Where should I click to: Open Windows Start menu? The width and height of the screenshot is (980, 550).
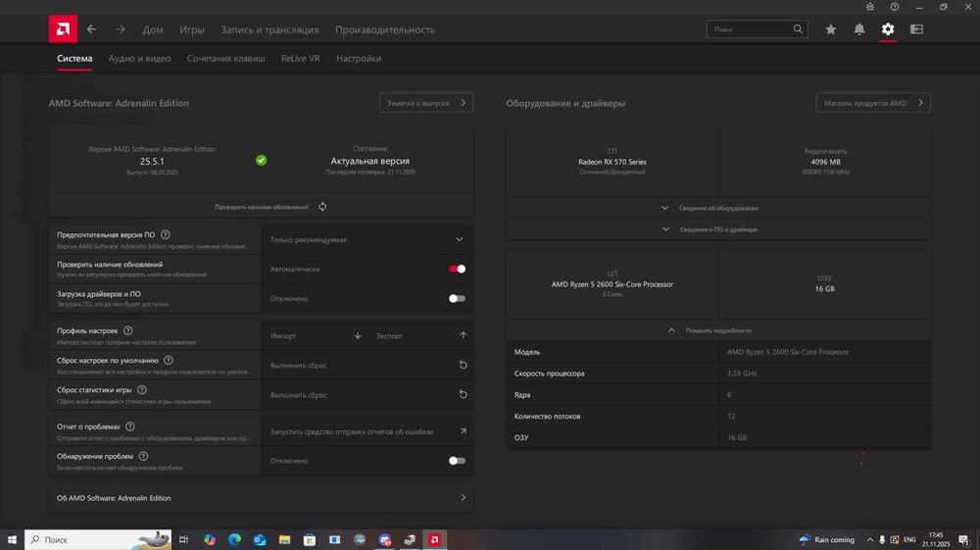tap(12, 539)
